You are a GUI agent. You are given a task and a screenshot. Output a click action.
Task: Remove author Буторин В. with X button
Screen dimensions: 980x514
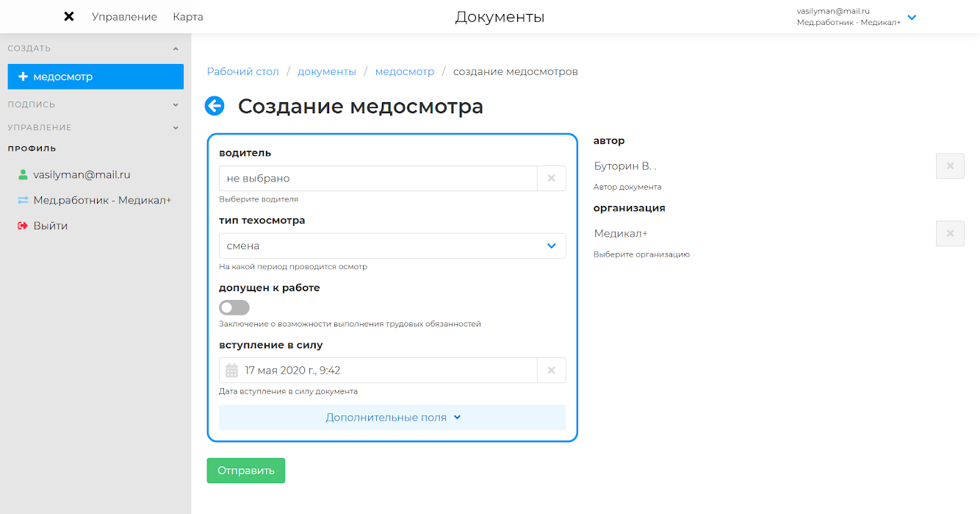(950, 166)
